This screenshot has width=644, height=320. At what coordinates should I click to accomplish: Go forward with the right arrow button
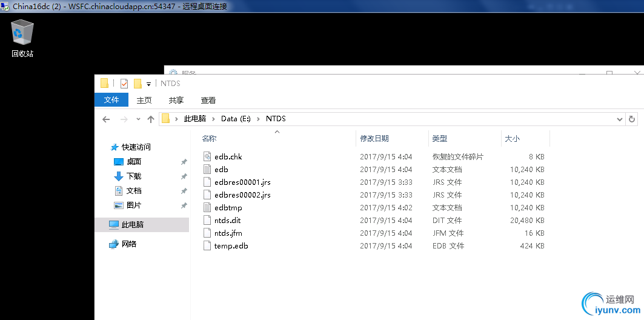(x=124, y=119)
